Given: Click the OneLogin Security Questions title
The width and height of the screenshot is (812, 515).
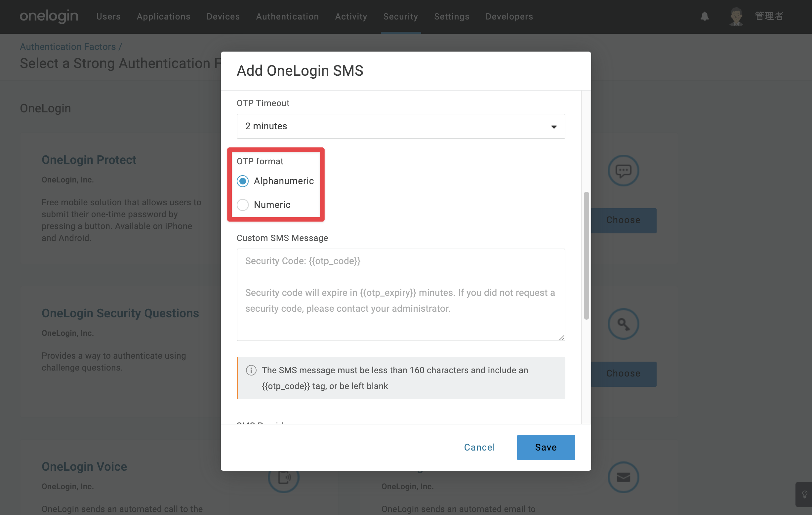Looking at the screenshot, I should point(120,313).
